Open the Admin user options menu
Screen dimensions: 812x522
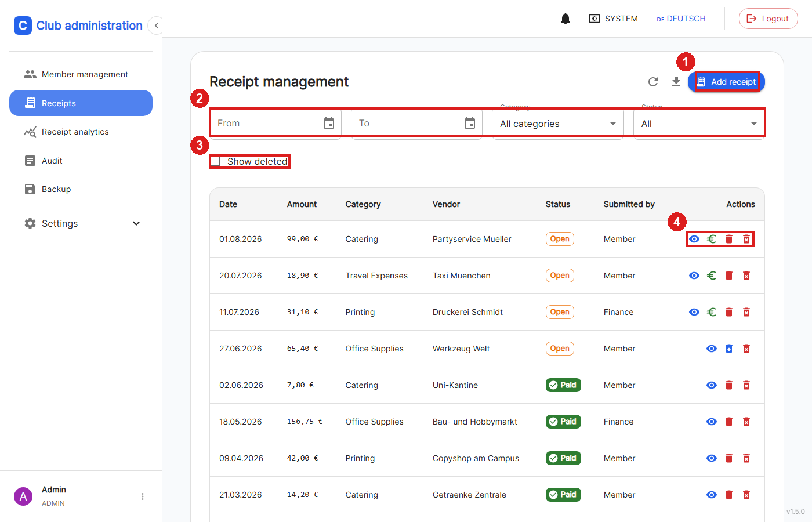(143, 496)
